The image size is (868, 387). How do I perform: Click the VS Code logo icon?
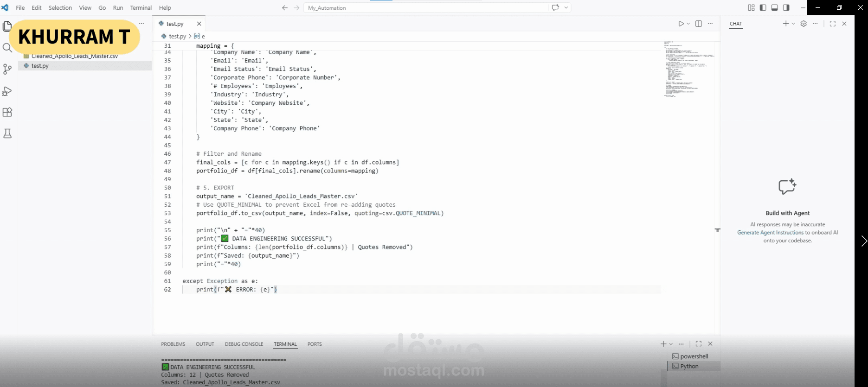pos(5,7)
